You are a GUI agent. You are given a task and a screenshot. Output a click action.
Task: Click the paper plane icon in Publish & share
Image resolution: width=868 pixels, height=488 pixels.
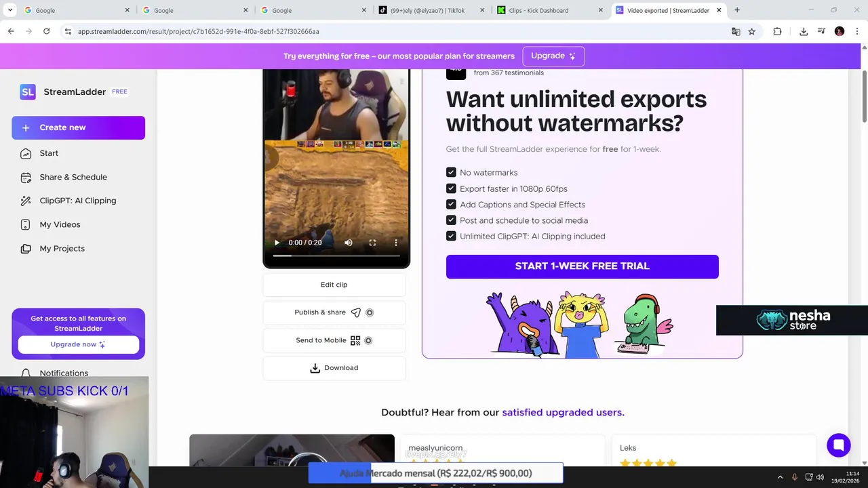tap(356, 312)
